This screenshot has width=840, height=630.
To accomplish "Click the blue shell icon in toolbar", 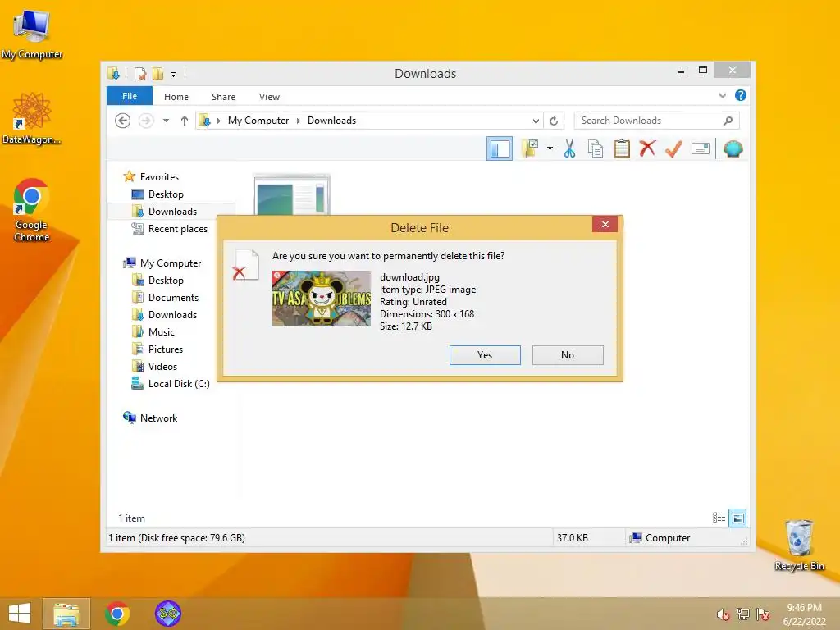I will (x=733, y=148).
